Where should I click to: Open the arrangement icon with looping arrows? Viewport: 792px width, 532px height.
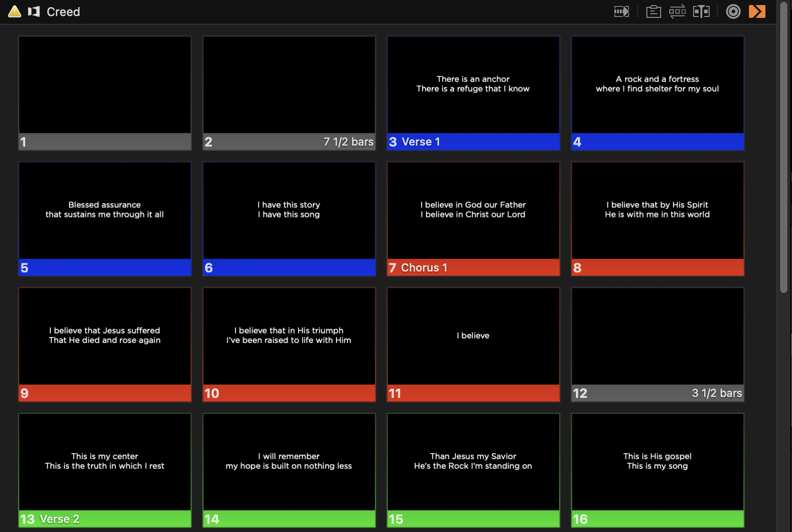(677, 11)
